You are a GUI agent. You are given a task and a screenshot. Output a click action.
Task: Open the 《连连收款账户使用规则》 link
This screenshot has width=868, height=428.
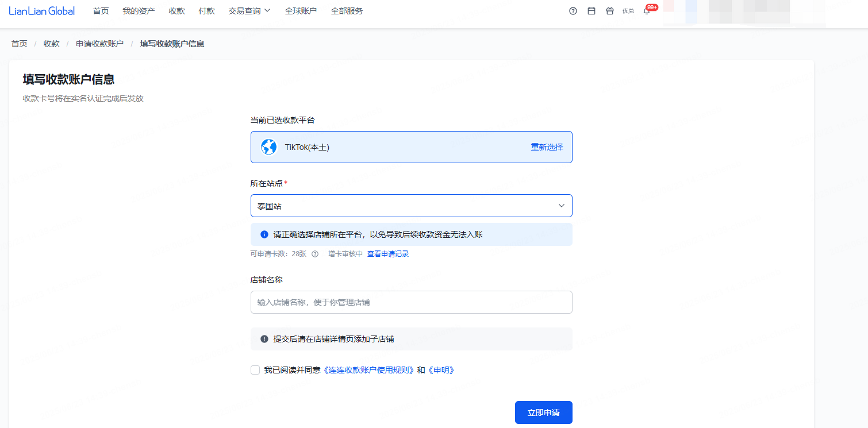pyautogui.click(x=368, y=371)
